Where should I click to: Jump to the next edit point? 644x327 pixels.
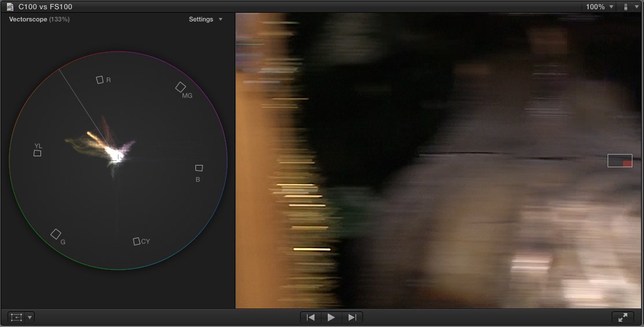[352, 317]
